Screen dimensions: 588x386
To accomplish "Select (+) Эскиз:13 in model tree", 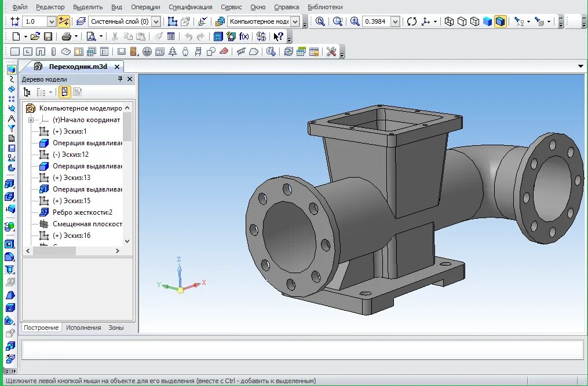I will point(72,177).
